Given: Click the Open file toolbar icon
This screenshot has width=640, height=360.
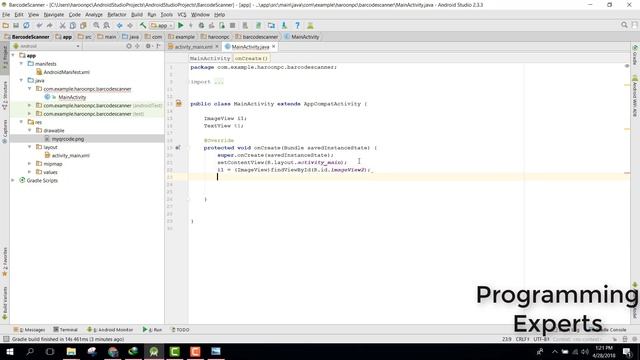Looking at the screenshot, I should coord(6,25).
